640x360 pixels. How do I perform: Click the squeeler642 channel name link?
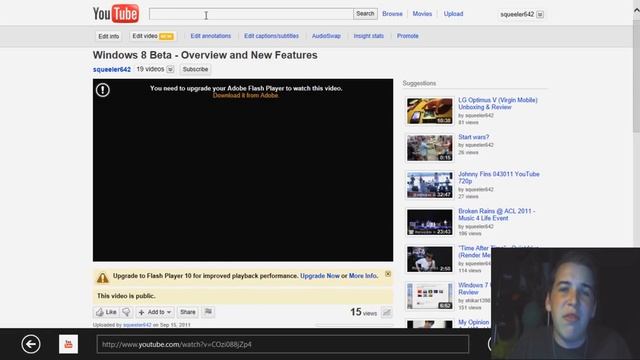tap(112, 69)
